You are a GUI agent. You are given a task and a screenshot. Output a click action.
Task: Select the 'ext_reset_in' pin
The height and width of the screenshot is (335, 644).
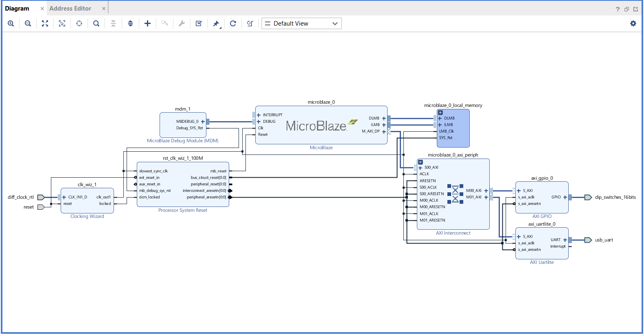pos(149,178)
